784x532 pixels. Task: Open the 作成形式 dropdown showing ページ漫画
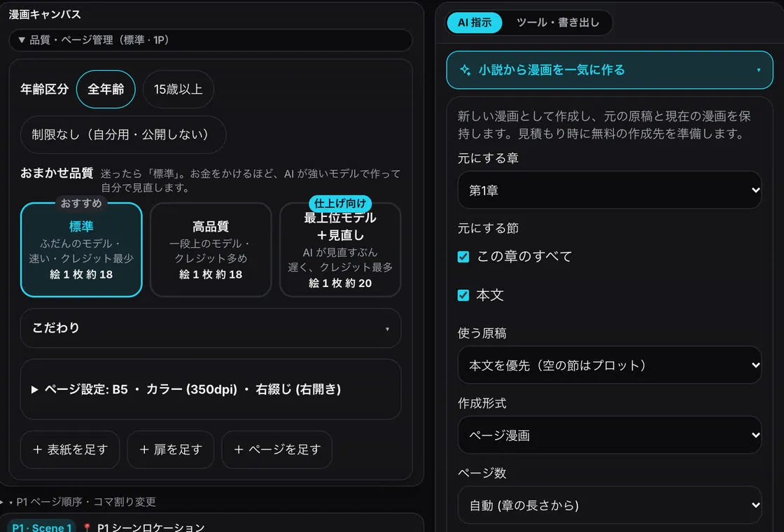tap(610, 435)
